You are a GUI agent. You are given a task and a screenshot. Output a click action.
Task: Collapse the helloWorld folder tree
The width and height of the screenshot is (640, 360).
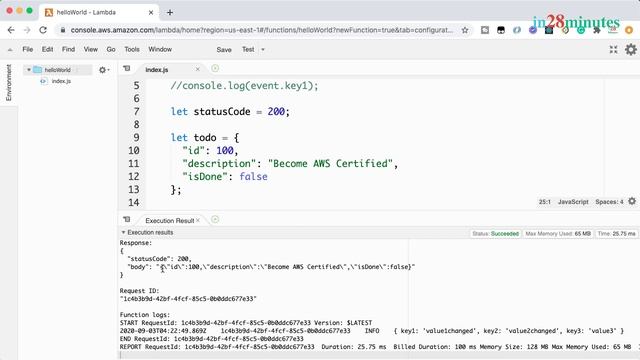coord(29,70)
